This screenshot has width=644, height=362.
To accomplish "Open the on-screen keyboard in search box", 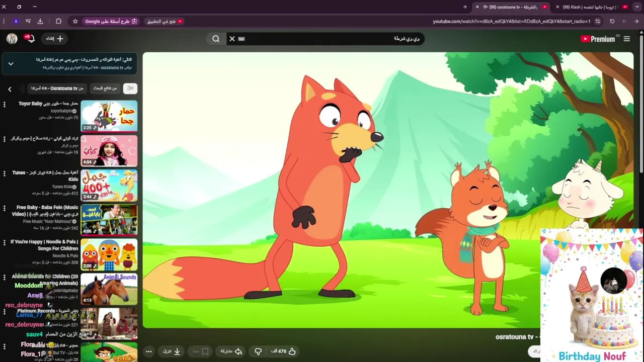I will (242, 39).
